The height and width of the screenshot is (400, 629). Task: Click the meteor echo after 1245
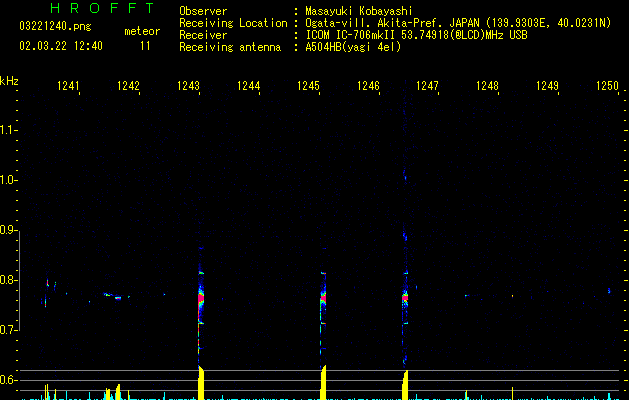tap(323, 299)
